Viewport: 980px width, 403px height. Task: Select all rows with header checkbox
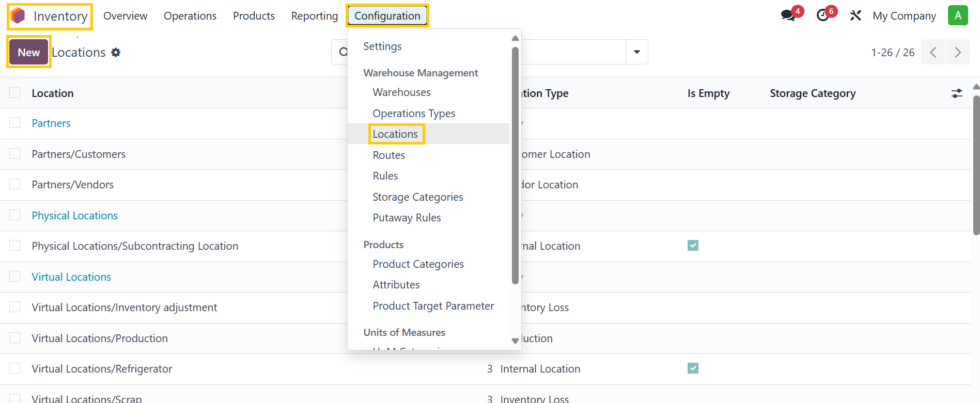click(x=15, y=93)
